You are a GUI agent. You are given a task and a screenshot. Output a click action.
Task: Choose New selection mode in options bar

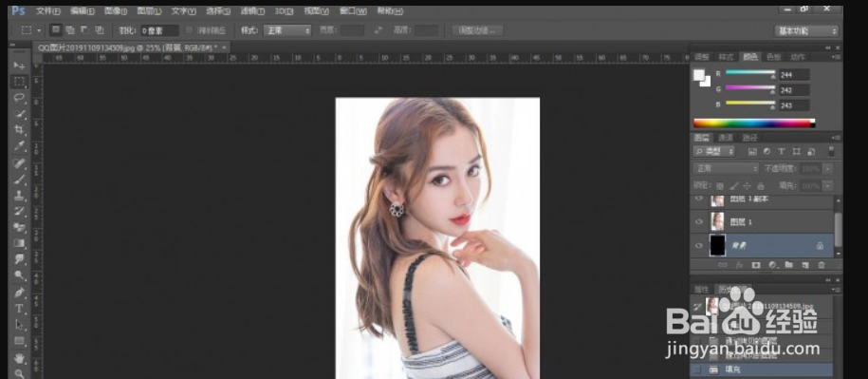[56, 30]
